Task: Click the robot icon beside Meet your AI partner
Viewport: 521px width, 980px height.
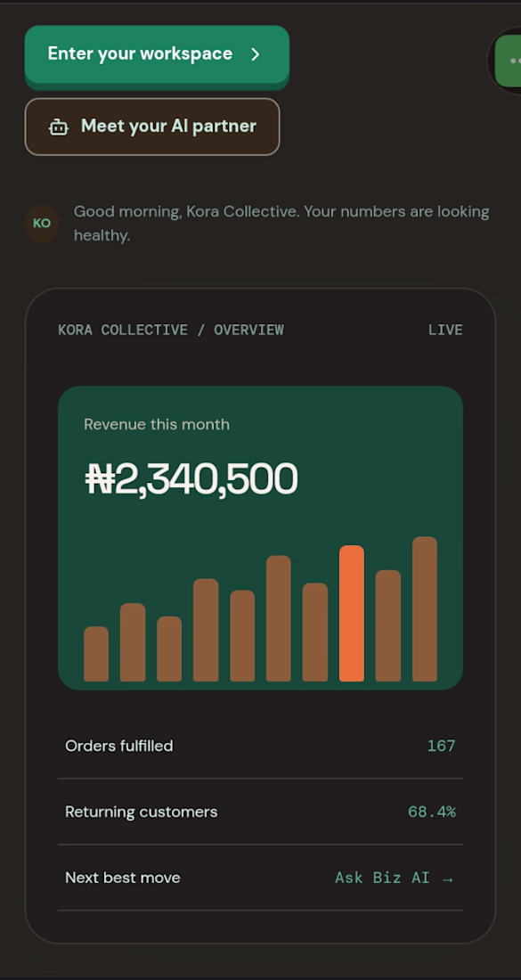Action: [x=59, y=127]
